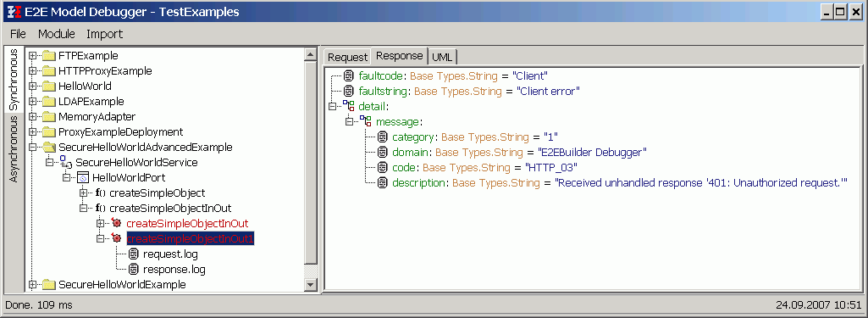Collapse the createSimpleObjectInOut1 test case
Screen dimensions: 868x318
tap(100, 239)
